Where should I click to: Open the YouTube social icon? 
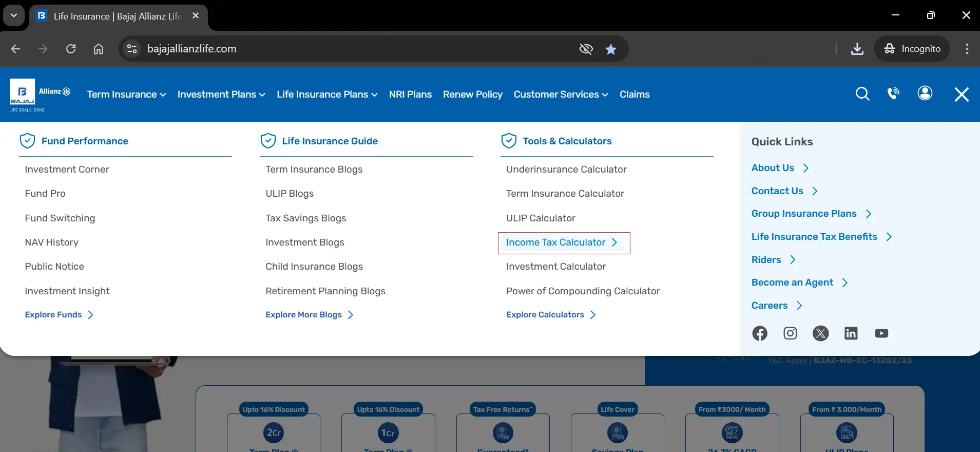point(881,333)
